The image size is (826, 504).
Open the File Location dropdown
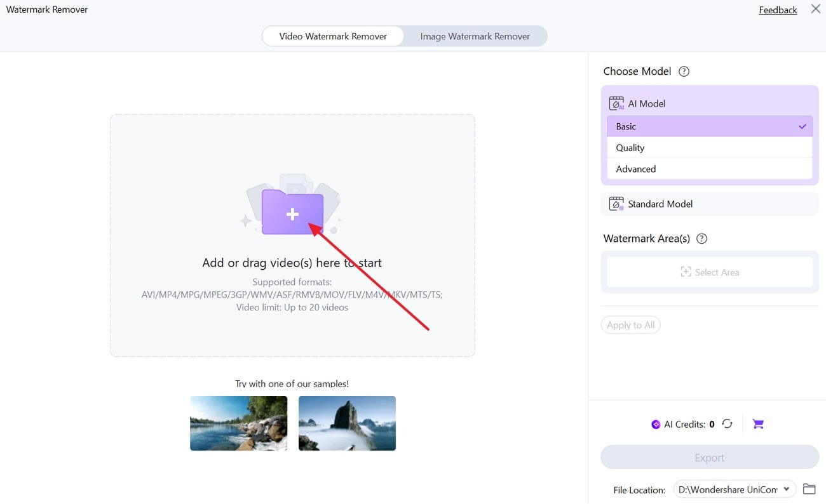[786, 489]
